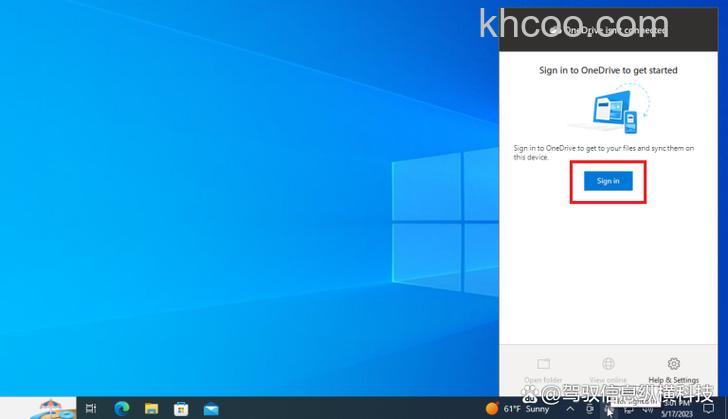Screen dimensions: 728x419
Task: Expand the hidden system tray icons chevron
Action: (x=570, y=409)
